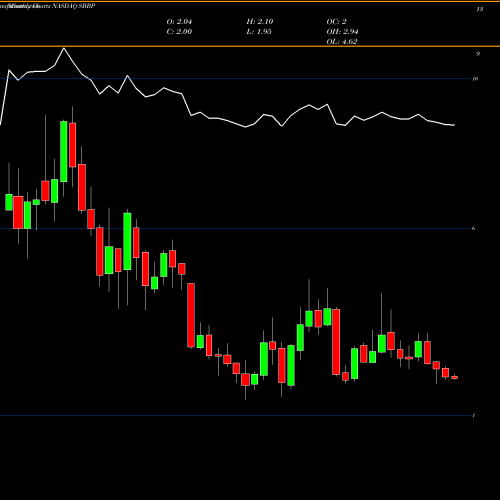
Task: Click the last small red candlestick
Action: (455, 377)
